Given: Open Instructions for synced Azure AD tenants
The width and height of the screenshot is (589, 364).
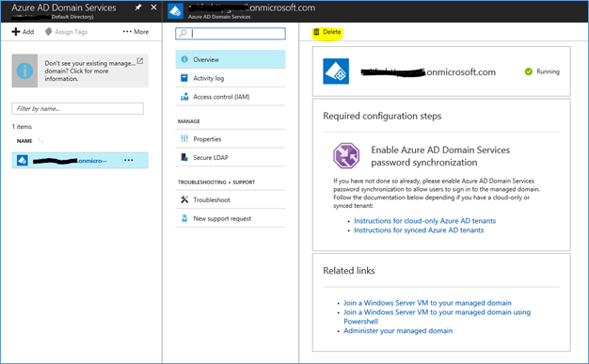Looking at the screenshot, I should 419,230.
